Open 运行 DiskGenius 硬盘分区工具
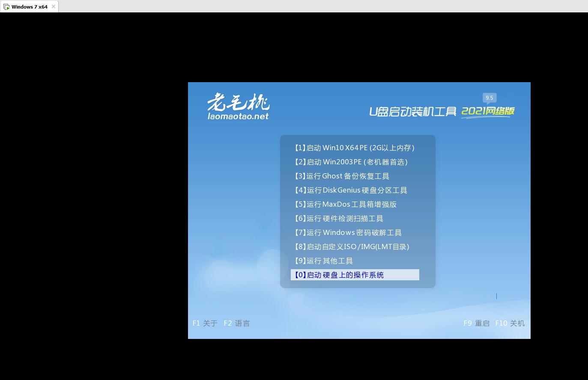 tap(351, 190)
